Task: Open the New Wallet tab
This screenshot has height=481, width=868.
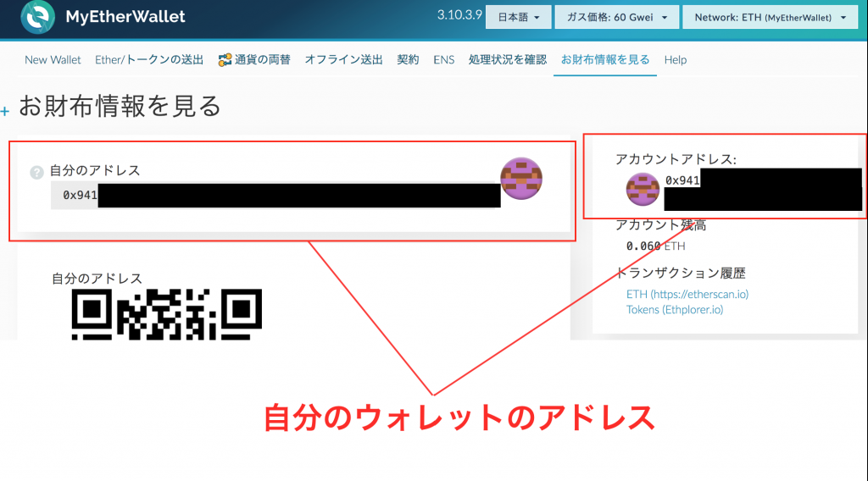Action: 53,60
